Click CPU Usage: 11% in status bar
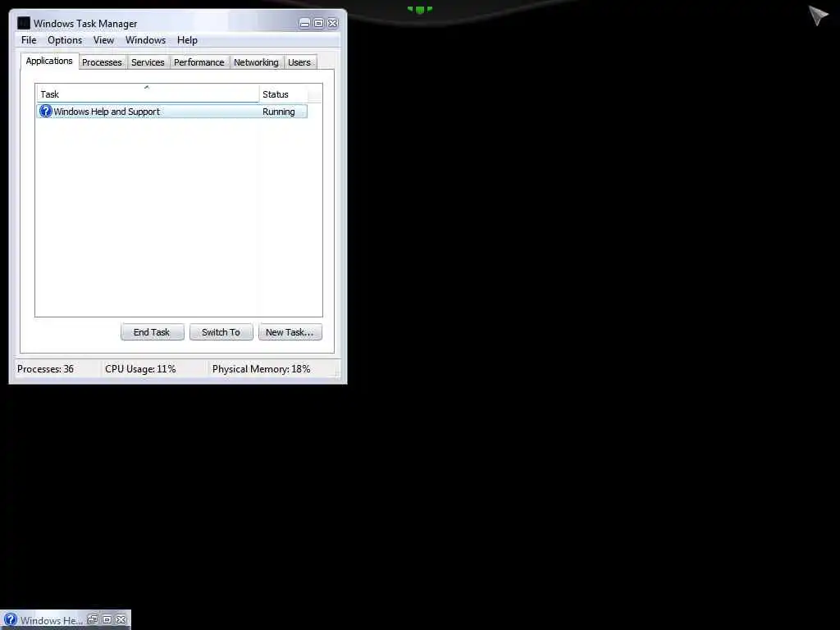The image size is (840, 630). [140, 369]
